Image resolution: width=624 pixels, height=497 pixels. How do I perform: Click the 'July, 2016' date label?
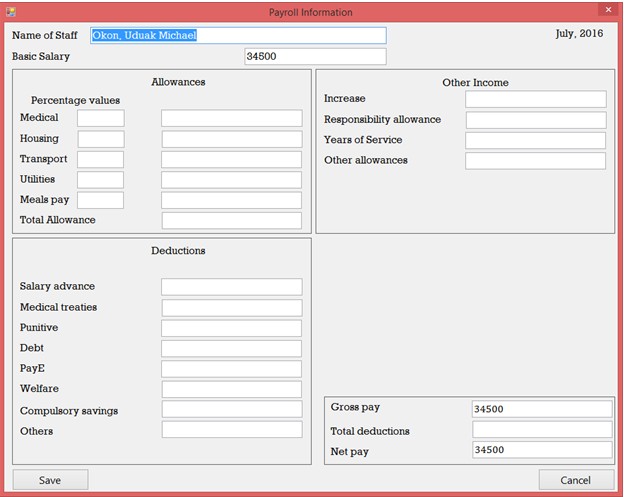(579, 33)
